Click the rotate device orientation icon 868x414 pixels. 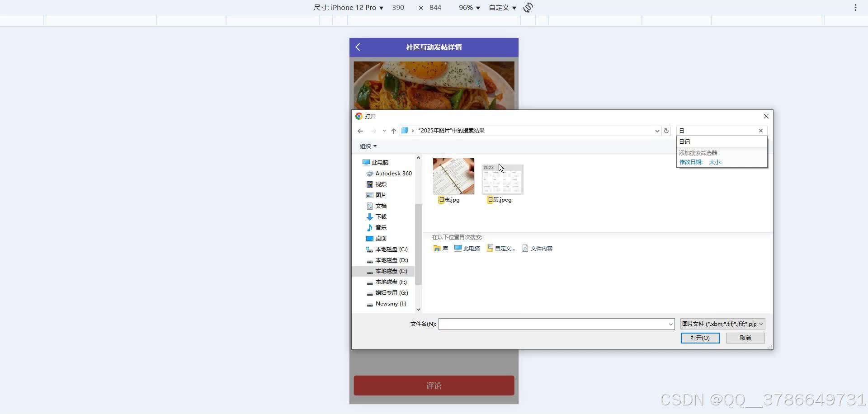[x=528, y=7]
